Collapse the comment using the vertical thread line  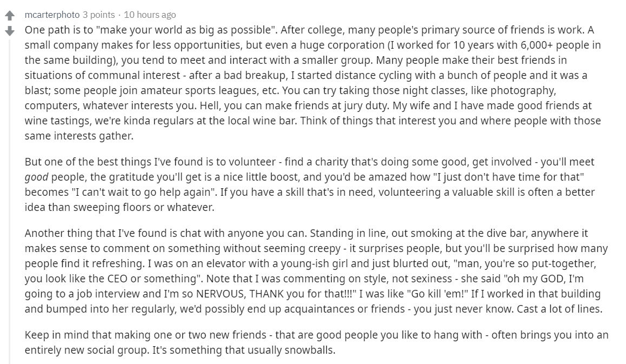(x=10, y=200)
